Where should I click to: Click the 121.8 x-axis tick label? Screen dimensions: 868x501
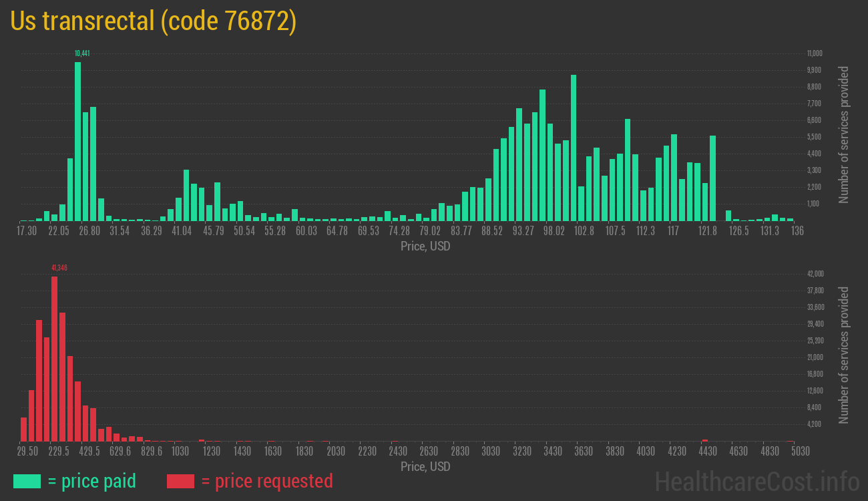(x=708, y=231)
